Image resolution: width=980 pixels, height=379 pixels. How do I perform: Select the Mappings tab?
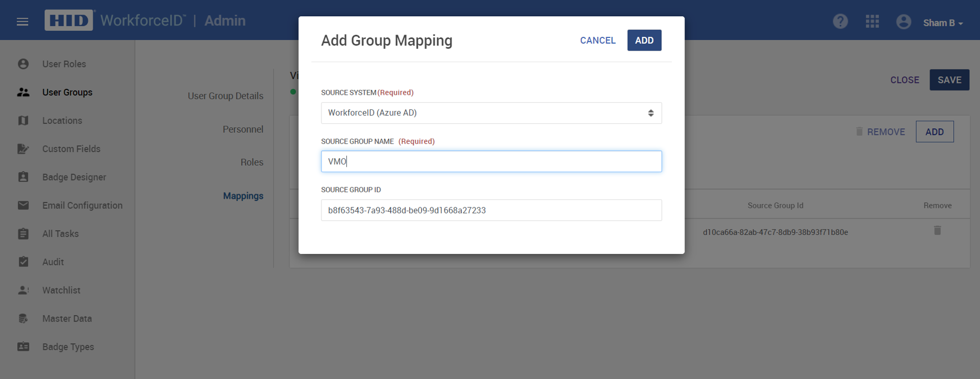[x=243, y=196]
